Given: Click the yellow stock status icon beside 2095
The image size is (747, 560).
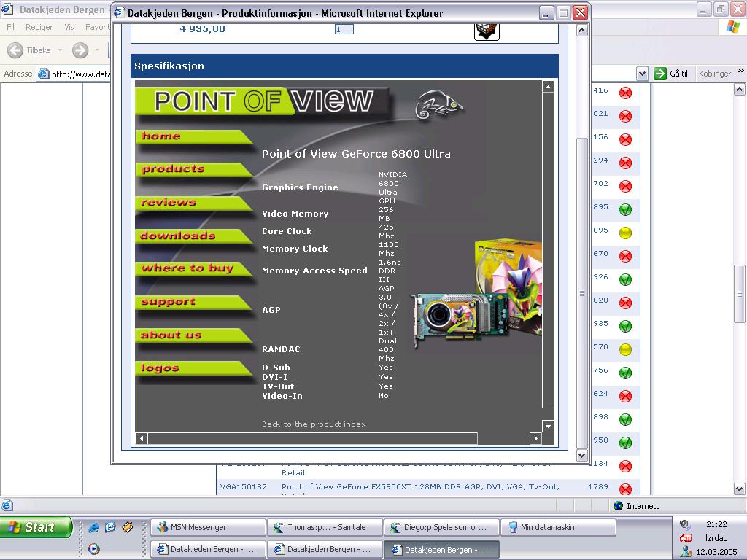Looking at the screenshot, I should (x=625, y=233).
